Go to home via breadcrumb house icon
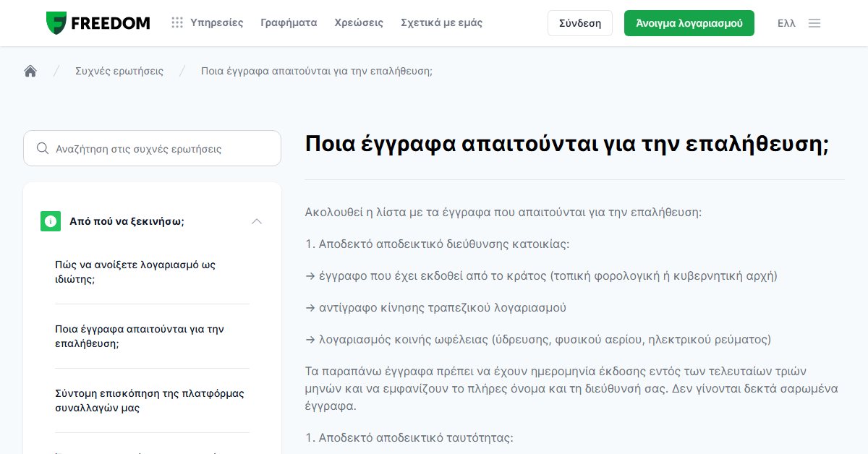This screenshot has height=454, width=868. pos(30,71)
